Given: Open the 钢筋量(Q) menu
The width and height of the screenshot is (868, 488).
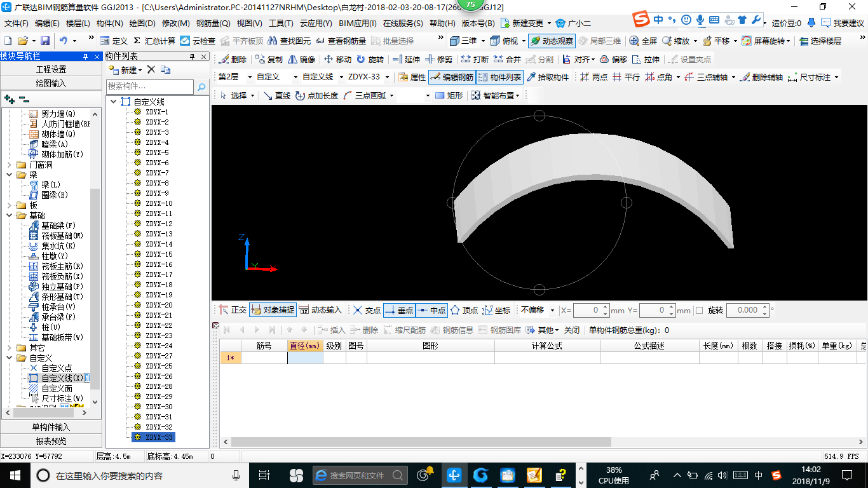Looking at the screenshot, I should [214, 23].
